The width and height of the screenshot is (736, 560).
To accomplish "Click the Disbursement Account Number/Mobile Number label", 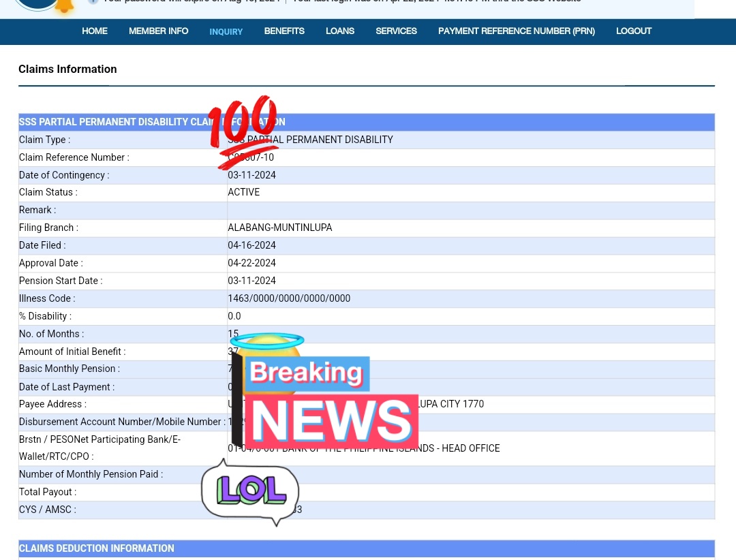I will point(122,422).
